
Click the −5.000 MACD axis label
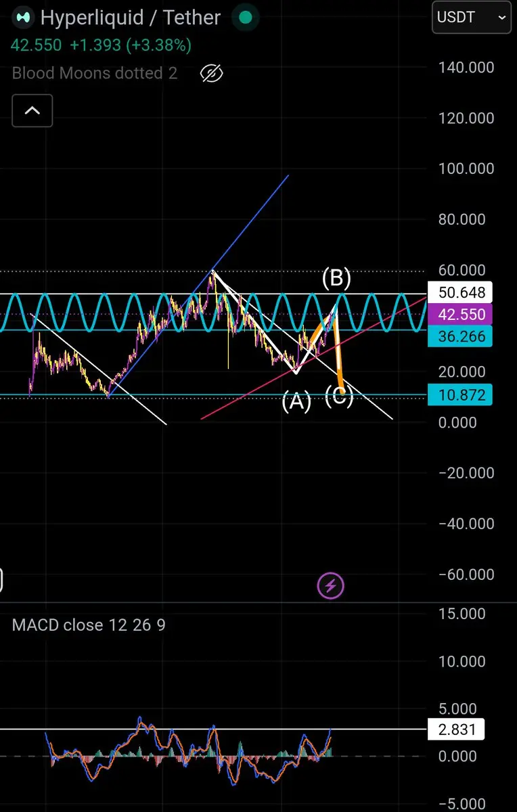(x=462, y=805)
